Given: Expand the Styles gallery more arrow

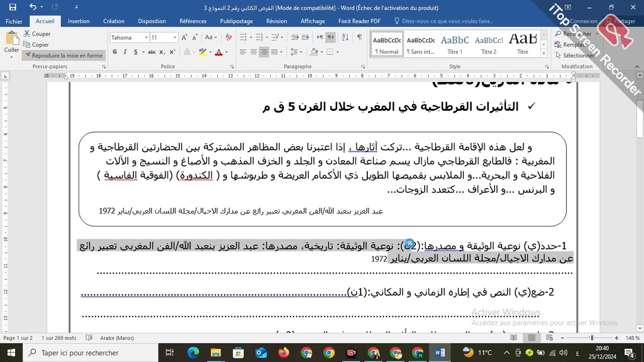Looking at the screenshot, I should click(543, 53).
